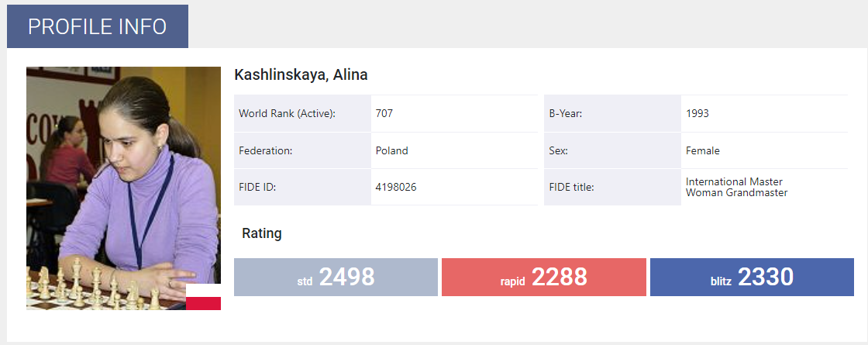The width and height of the screenshot is (868, 345).
Task: Click the player profile photo
Action: pyautogui.click(x=123, y=188)
